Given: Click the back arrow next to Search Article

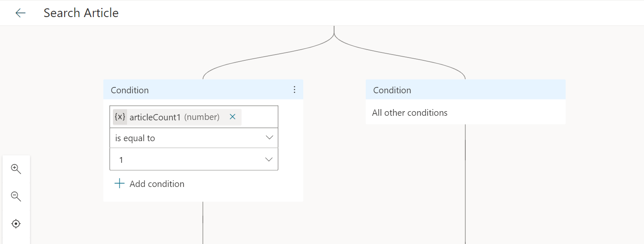Looking at the screenshot, I should click(20, 13).
